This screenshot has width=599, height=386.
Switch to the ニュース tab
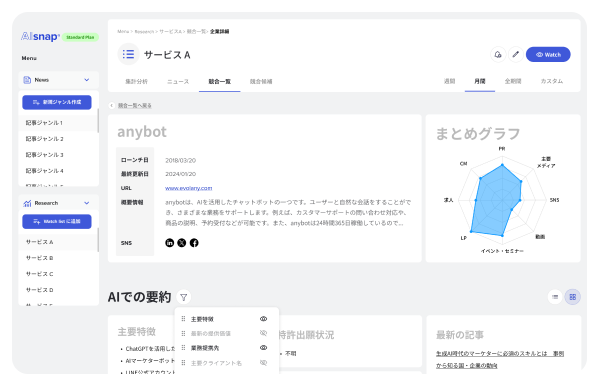coord(178,81)
